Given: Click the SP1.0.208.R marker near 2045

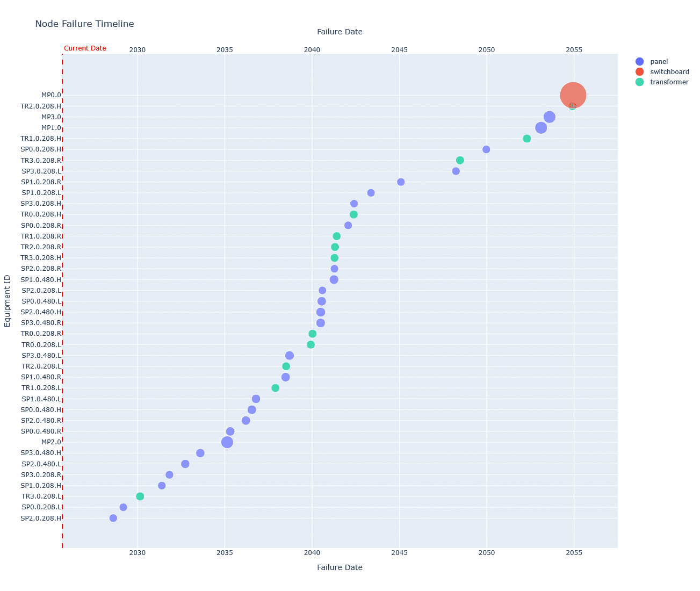Looking at the screenshot, I should 401,182.
